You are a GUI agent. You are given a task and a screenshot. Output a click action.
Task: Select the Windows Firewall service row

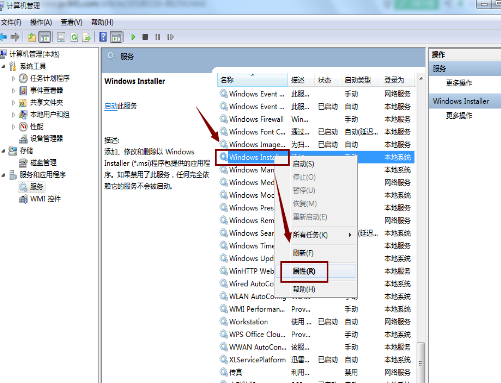316,119
